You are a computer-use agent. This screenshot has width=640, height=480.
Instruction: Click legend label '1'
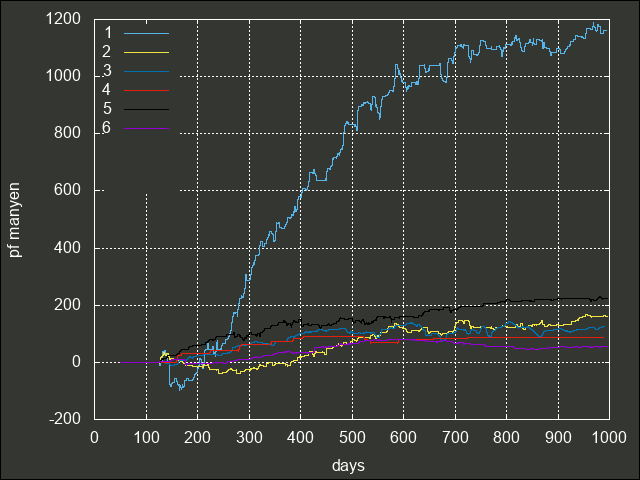pos(108,33)
